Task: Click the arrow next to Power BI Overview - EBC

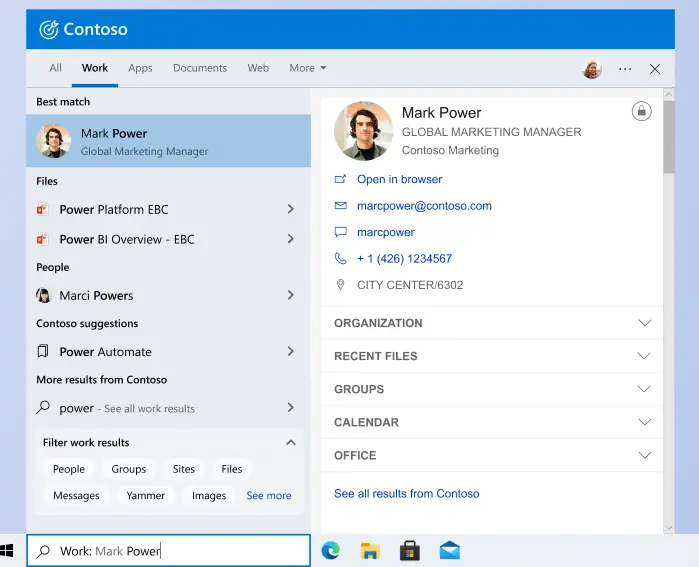Action: coord(291,239)
